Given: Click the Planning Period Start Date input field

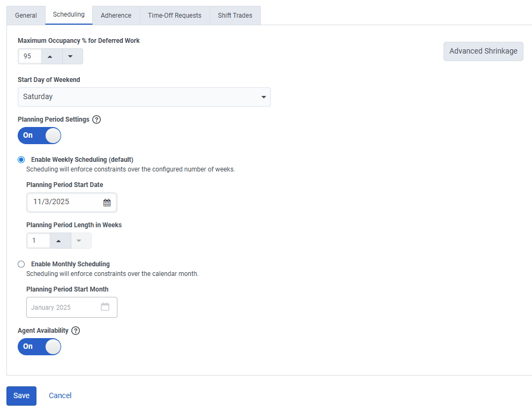Looking at the screenshot, I should coord(64,203).
